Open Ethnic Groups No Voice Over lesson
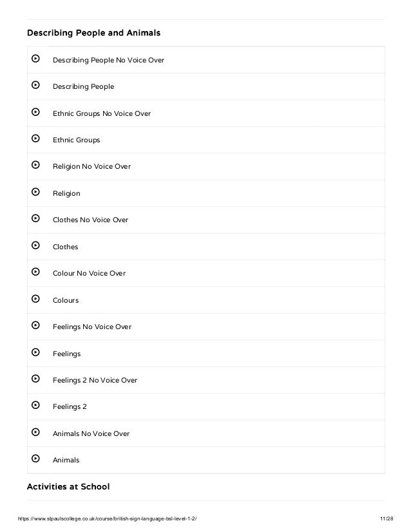Viewport: 411px width, 532px height. tap(101, 113)
